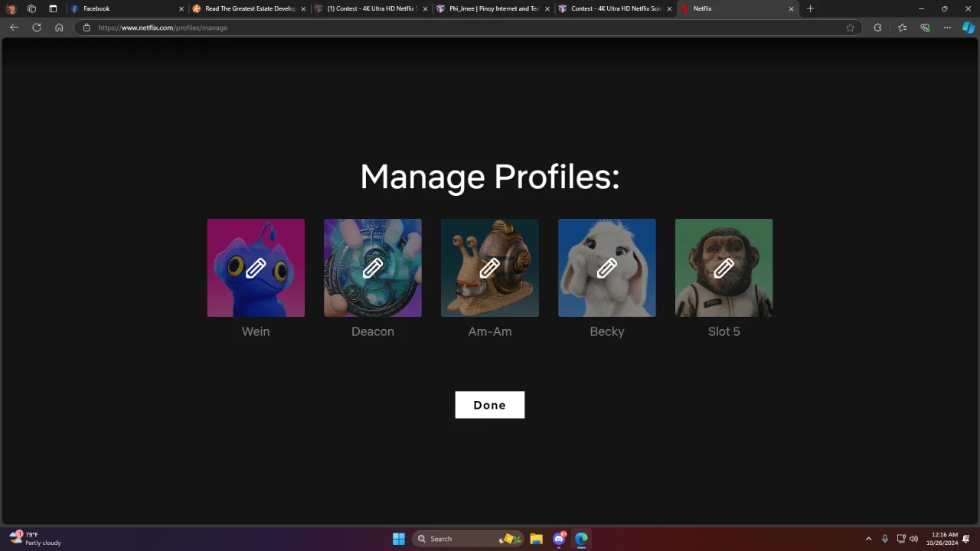Select the Deacon profile name label
Screen dimensions: 980x551
click(373, 331)
